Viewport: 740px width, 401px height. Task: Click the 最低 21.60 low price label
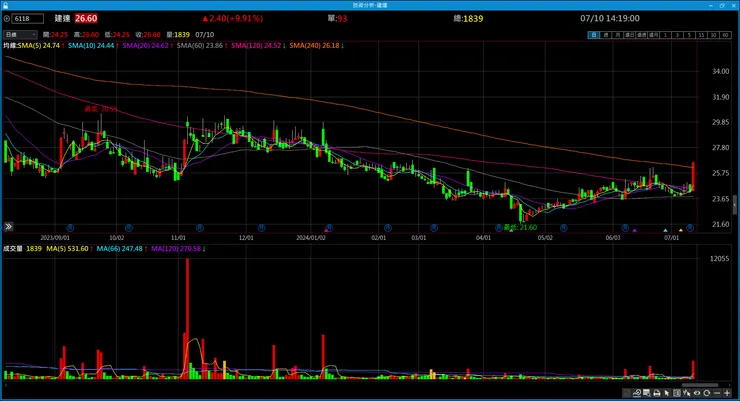click(x=521, y=227)
